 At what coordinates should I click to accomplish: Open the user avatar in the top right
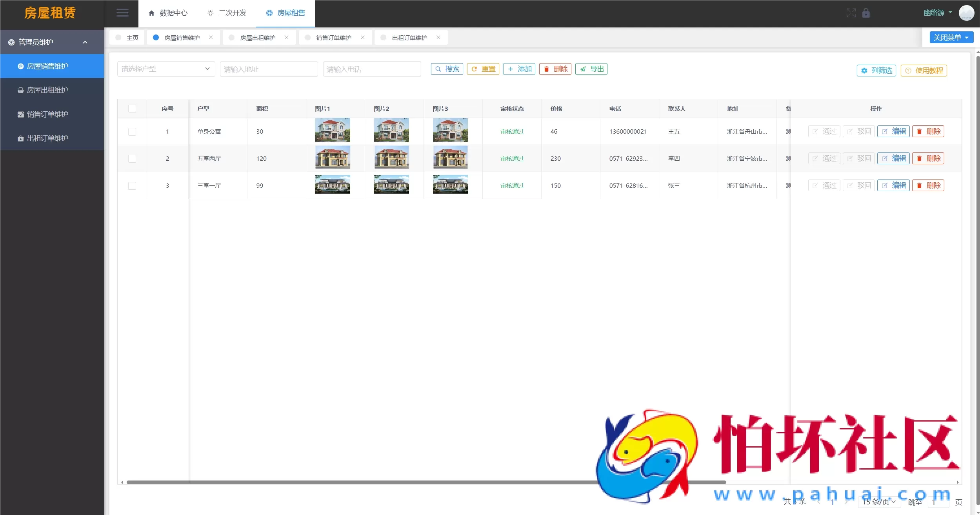pos(966,13)
